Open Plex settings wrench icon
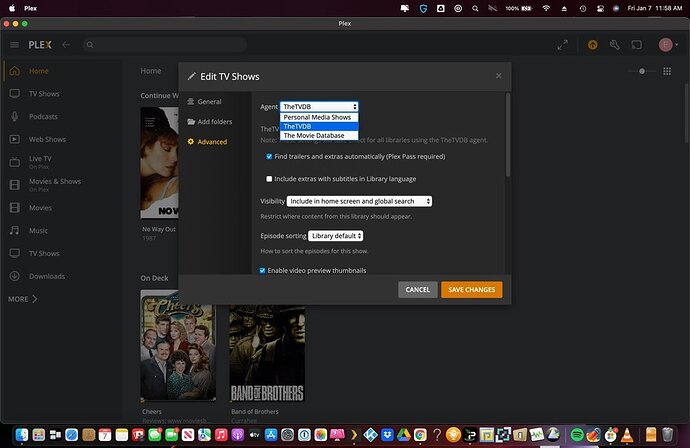 click(x=615, y=45)
